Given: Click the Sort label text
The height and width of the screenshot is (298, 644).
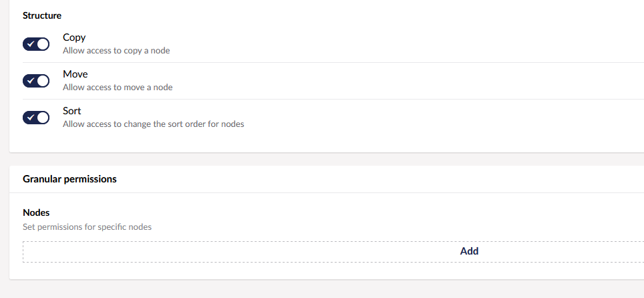Looking at the screenshot, I should click(72, 111).
